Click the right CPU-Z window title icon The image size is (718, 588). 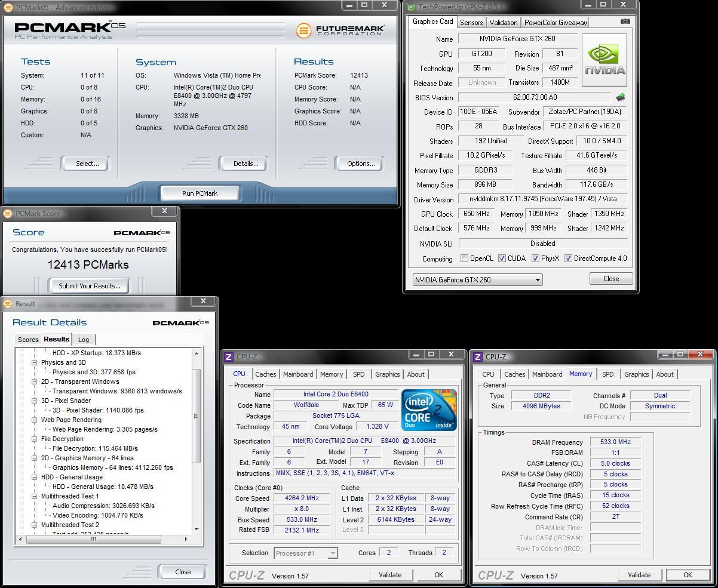point(477,357)
